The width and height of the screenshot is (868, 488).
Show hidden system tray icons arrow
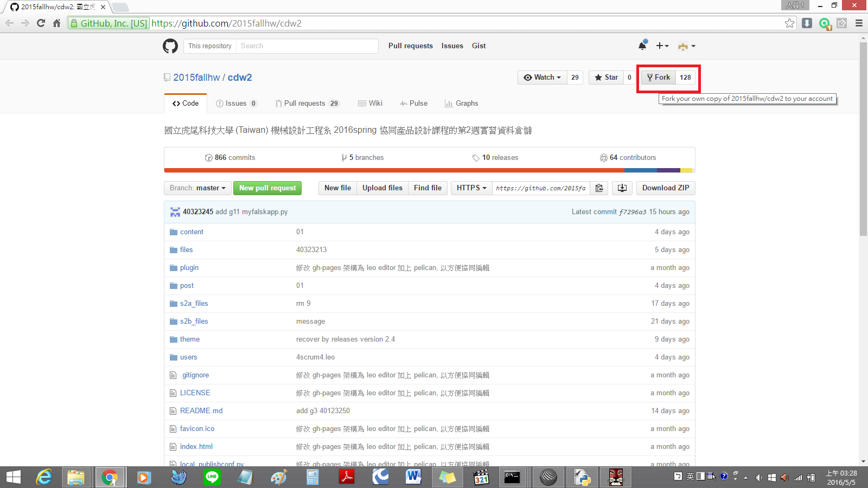[x=745, y=478]
